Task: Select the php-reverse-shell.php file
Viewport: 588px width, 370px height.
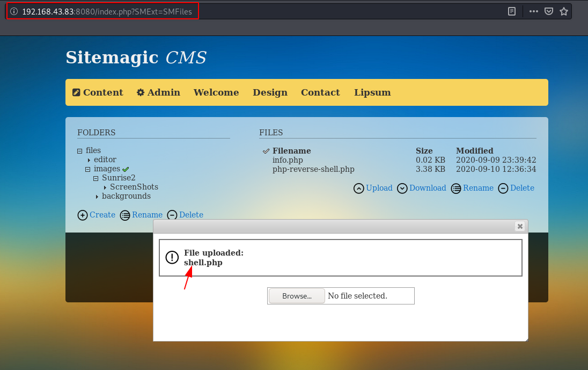Action: click(x=313, y=169)
